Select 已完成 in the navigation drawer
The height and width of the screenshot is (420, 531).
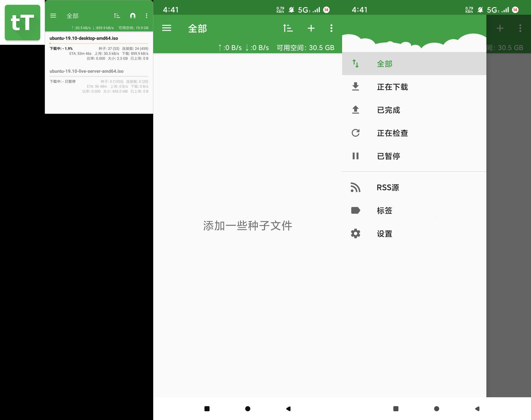[388, 110]
